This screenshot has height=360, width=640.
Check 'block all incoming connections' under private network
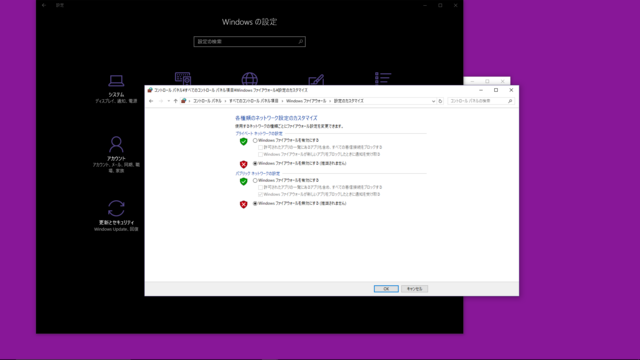pyautogui.click(x=260, y=147)
